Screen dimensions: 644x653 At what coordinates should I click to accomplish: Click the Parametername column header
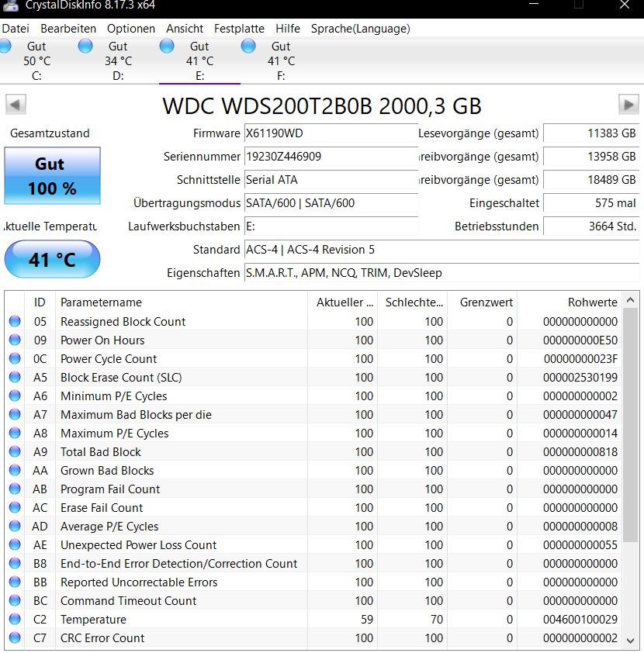[182, 302]
